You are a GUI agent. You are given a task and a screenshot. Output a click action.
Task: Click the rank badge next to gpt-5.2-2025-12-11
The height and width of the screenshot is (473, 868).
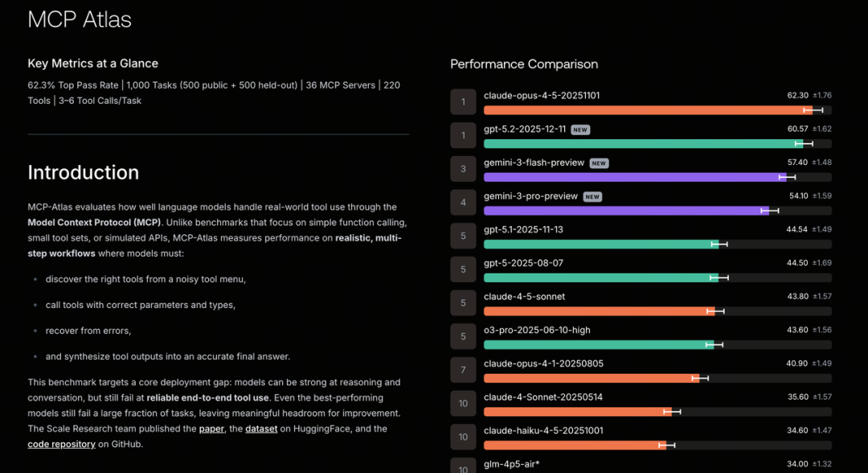tap(463, 135)
